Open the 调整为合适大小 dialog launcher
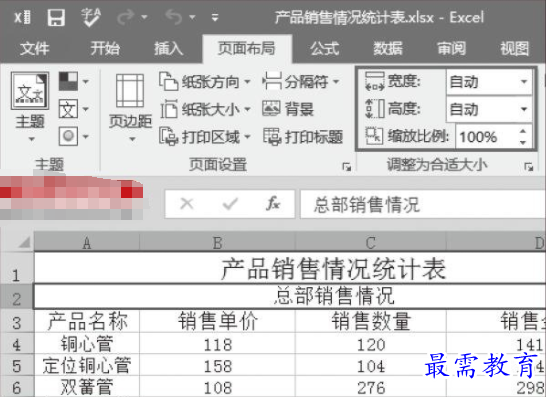546x397 pixels. point(529,167)
